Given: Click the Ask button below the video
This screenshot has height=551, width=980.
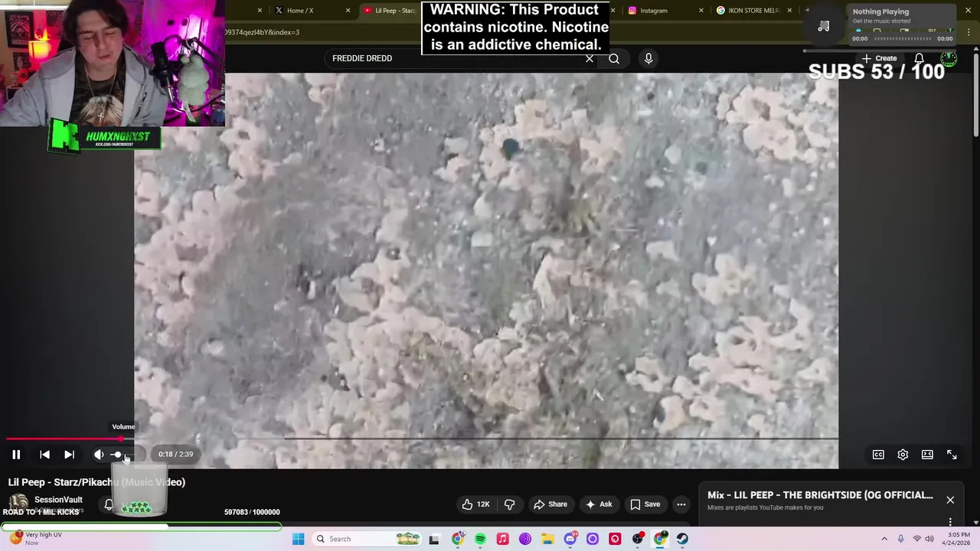Looking at the screenshot, I should [x=599, y=504].
